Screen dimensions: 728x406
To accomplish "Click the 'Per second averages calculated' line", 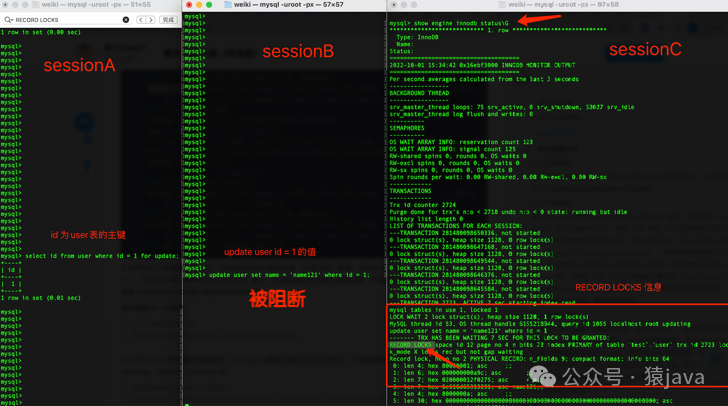I will 484,79.
